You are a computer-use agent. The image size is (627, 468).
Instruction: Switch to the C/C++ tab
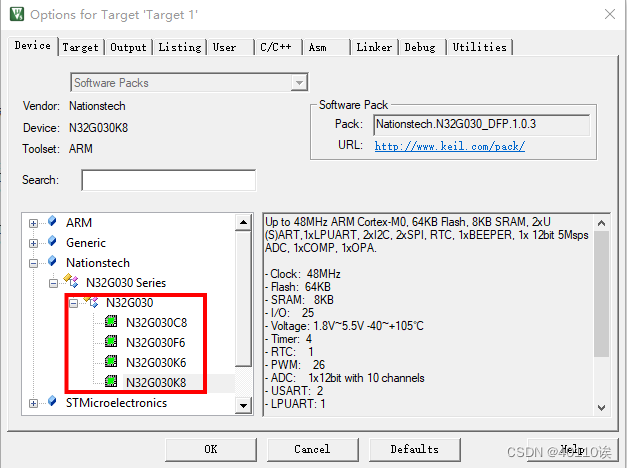[x=278, y=47]
